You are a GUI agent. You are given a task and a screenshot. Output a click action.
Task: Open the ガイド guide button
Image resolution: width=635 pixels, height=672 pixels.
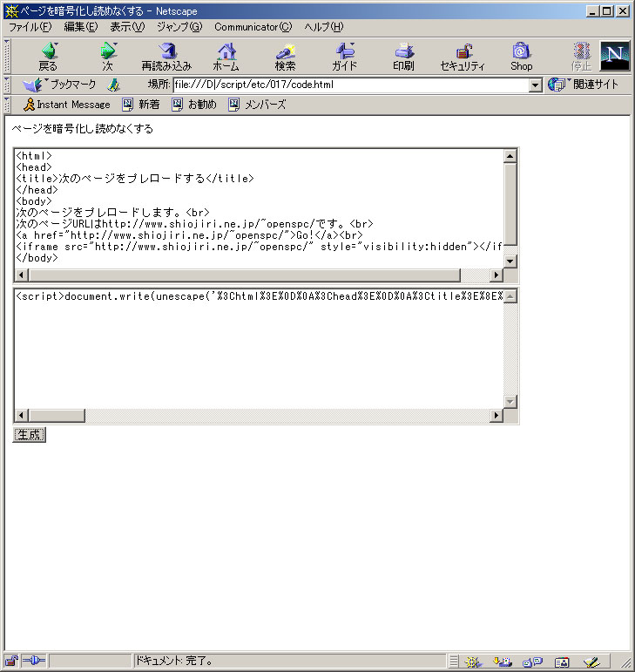pos(344,56)
